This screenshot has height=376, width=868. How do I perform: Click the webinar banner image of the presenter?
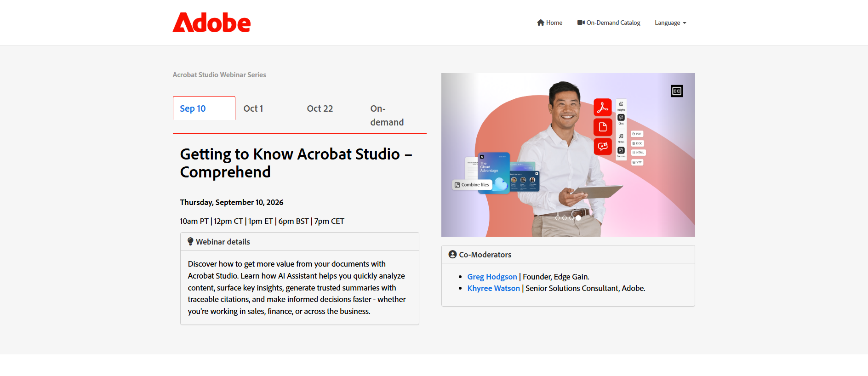(x=568, y=155)
